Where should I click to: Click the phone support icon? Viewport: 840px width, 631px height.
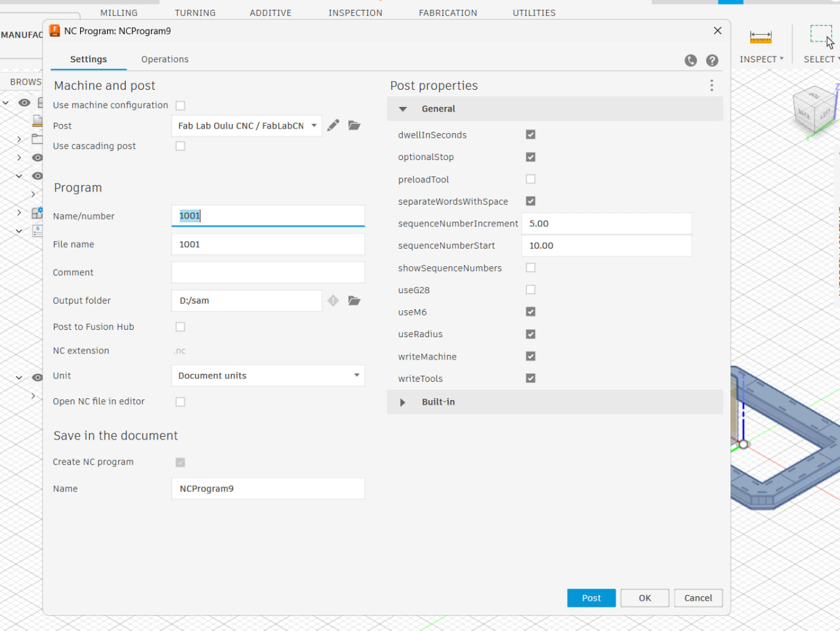[691, 60]
